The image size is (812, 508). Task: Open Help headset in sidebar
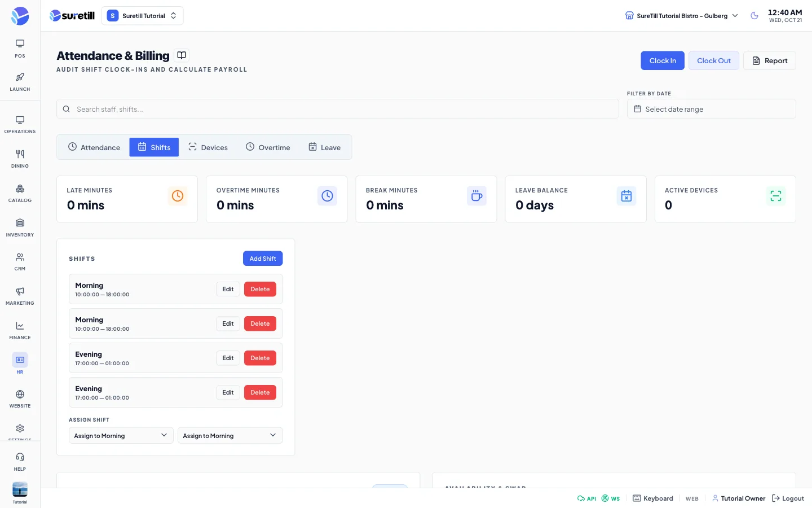[x=20, y=462]
